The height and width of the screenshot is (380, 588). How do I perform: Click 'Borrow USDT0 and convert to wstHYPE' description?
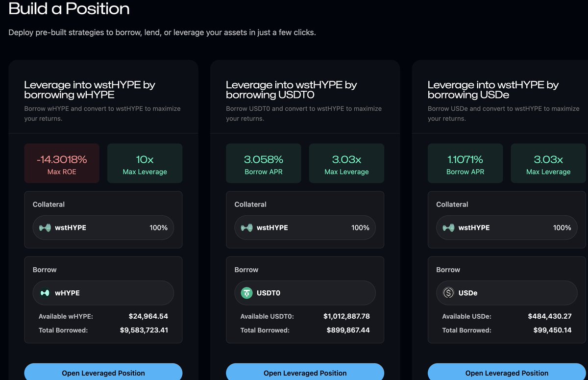click(304, 113)
